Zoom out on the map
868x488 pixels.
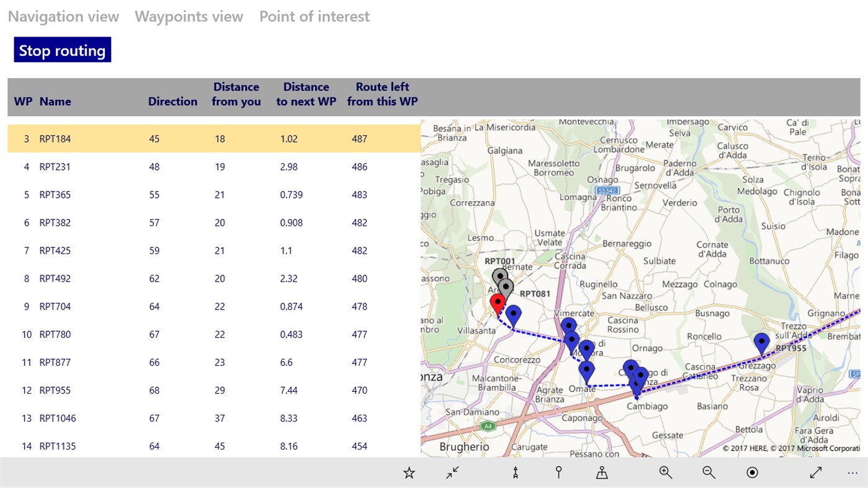709,472
